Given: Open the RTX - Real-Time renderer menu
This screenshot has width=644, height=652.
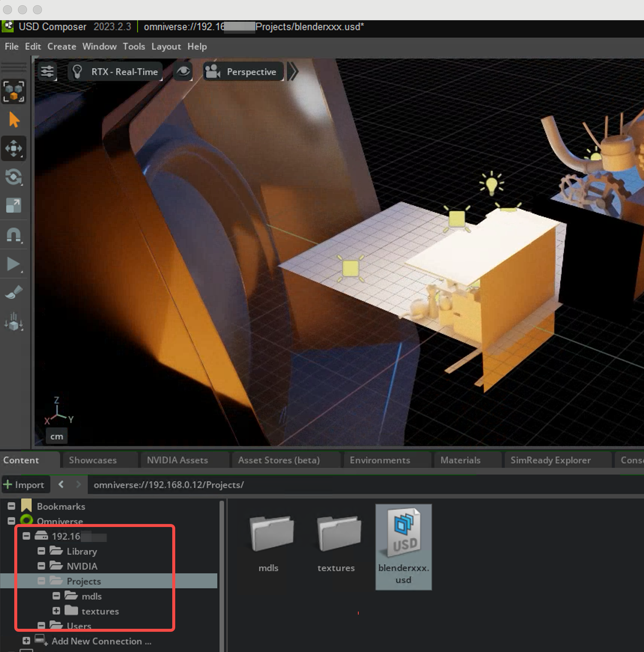Looking at the screenshot, I should (115, 71).
